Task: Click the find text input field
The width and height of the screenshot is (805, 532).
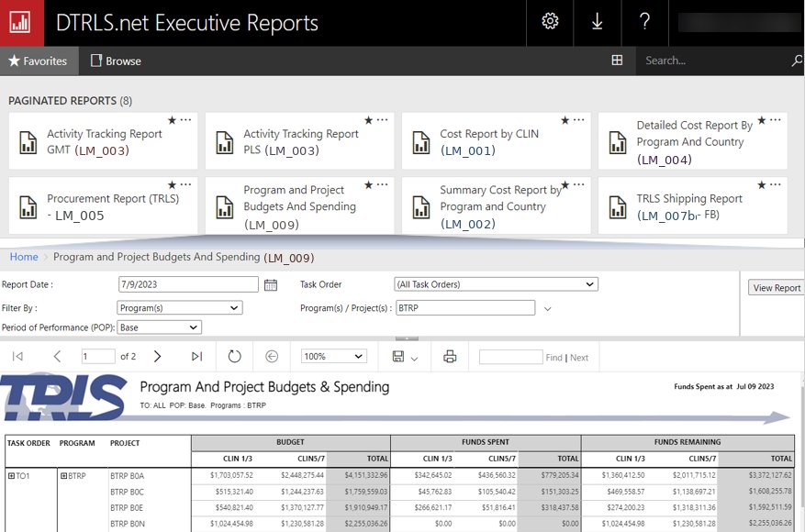Action: [511, 357]
